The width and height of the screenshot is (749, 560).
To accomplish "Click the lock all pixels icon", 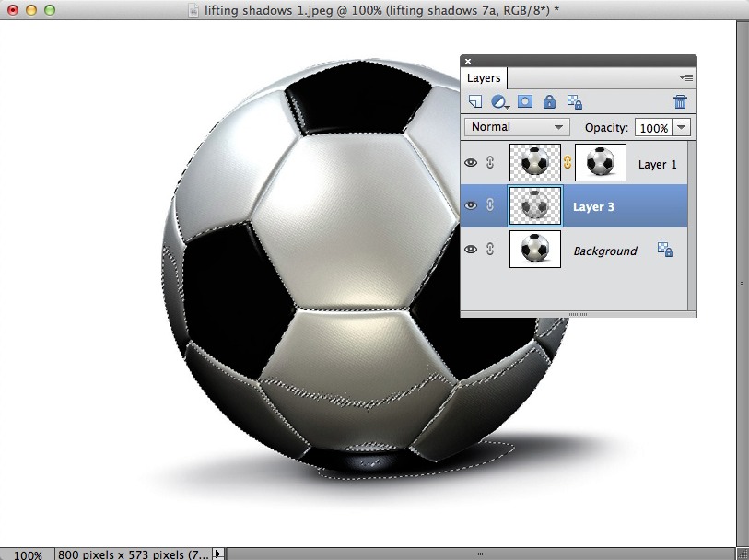I will pos(549,102).
